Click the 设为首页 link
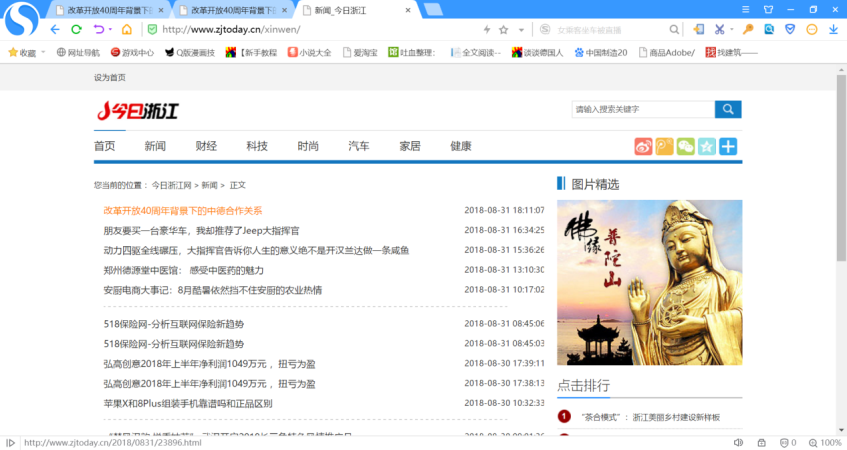This screenshot has height=450, width=847. point(110,77)
